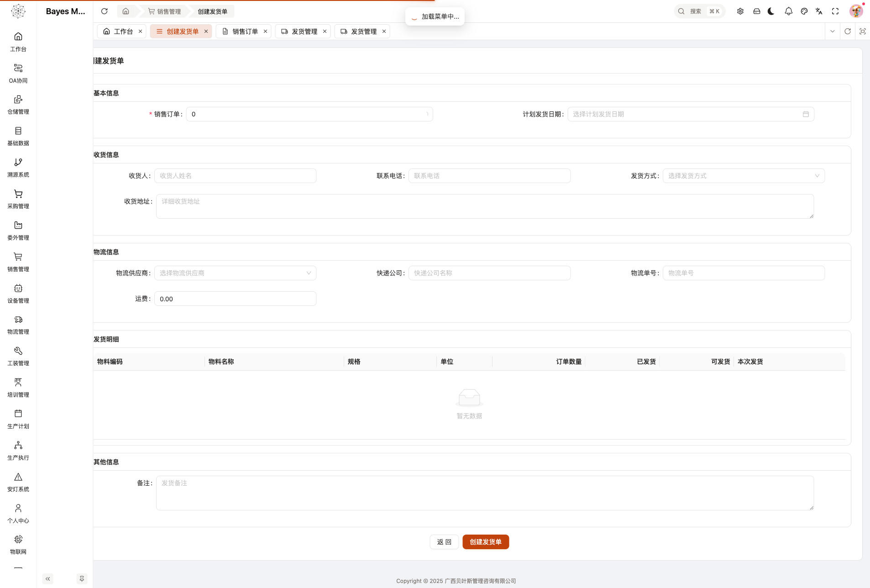Close the 创建发货单 tab
Viewport: 870px width, 588px height.
coord(206,31)
